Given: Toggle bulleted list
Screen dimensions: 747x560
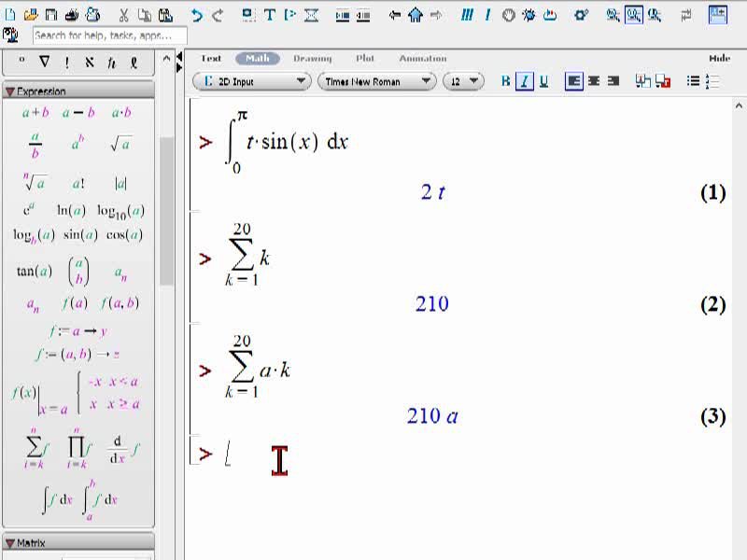Looking at the screenshot, I should point(693,81).
